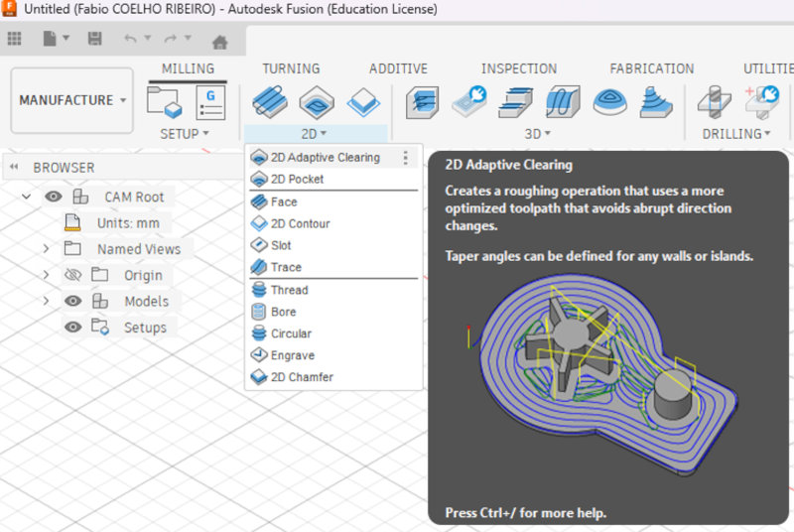Click the New Setup folder icon
Screen dimensions: 794x532
[164, 102]
